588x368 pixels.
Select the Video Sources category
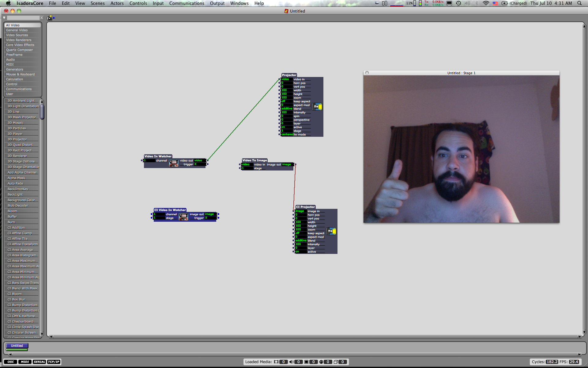pos(23,35)
